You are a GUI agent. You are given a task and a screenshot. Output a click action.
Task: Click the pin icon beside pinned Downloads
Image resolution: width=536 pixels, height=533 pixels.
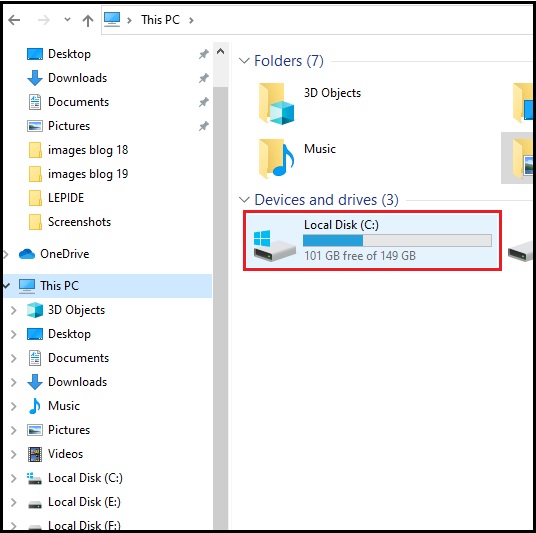(204, 78)
